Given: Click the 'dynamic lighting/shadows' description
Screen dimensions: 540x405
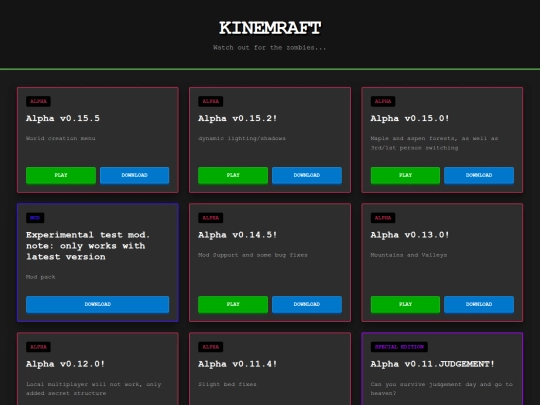Looking at the screenshot, I should [x=242, y=138].
